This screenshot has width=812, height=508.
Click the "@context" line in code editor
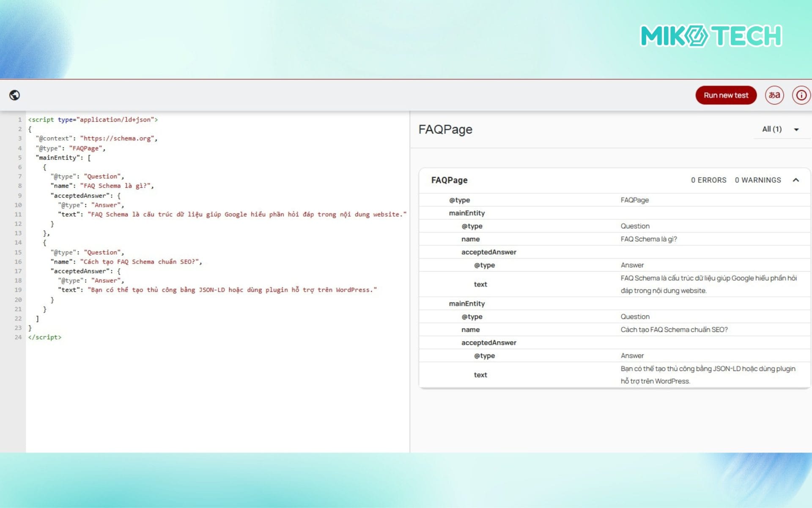(96, 138)
